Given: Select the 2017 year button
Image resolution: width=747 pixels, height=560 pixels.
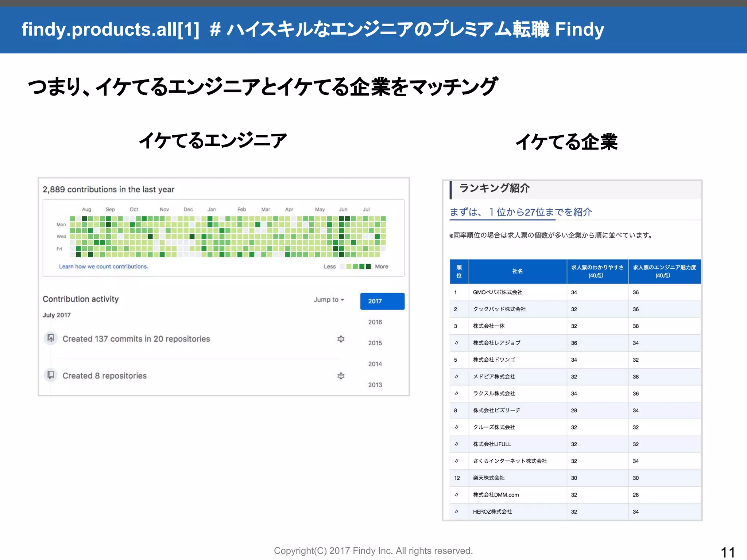Looking at the screenshot, I should click(x=382, y=301).
